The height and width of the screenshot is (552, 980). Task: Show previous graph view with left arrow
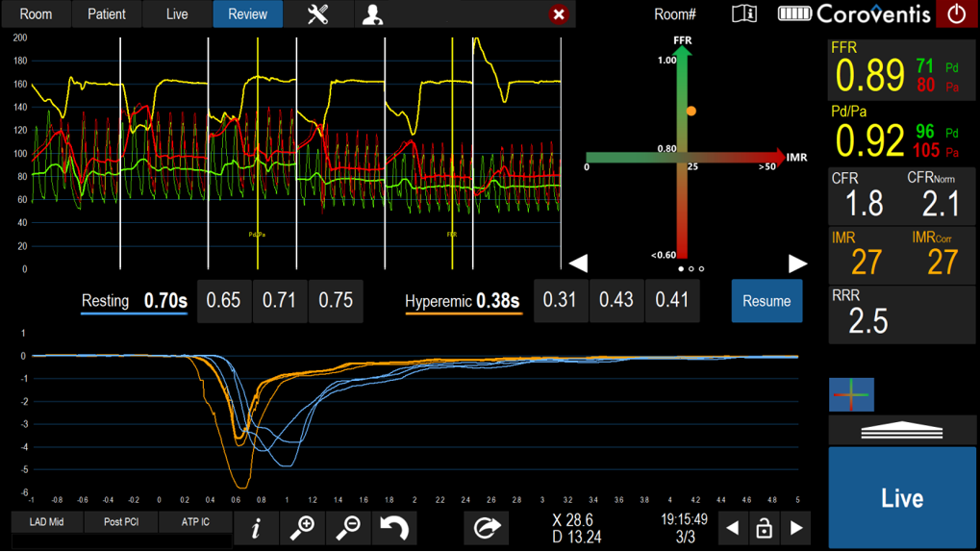tap(578, 264)
